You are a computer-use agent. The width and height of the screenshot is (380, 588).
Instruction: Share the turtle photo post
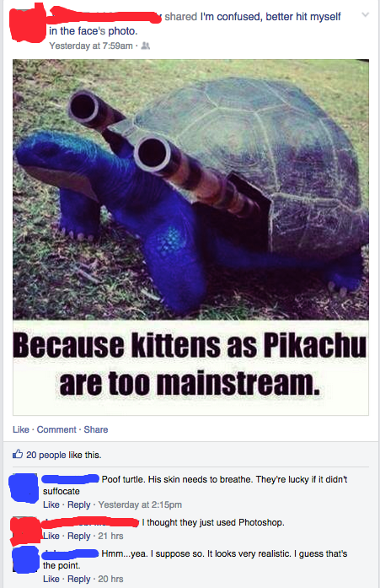click(96, 429)
